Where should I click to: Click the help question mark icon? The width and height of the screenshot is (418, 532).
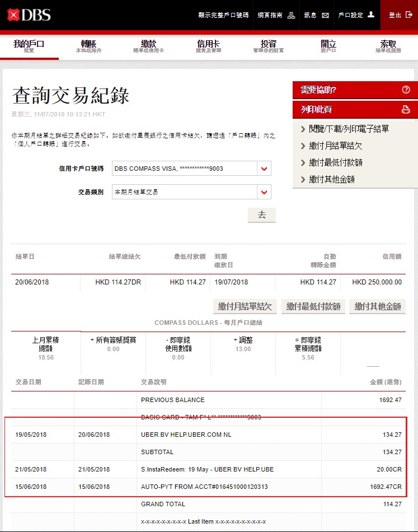coord(406,90)
